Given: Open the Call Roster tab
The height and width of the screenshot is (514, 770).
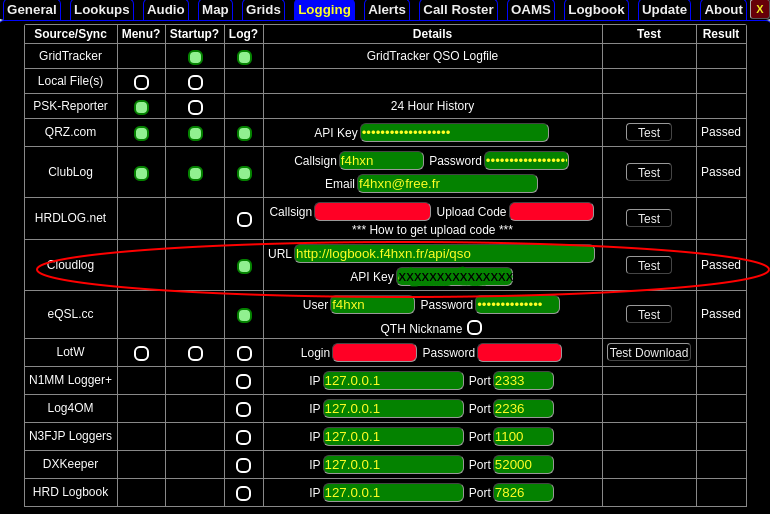Looking at the screenshot, I should point(458,10).
